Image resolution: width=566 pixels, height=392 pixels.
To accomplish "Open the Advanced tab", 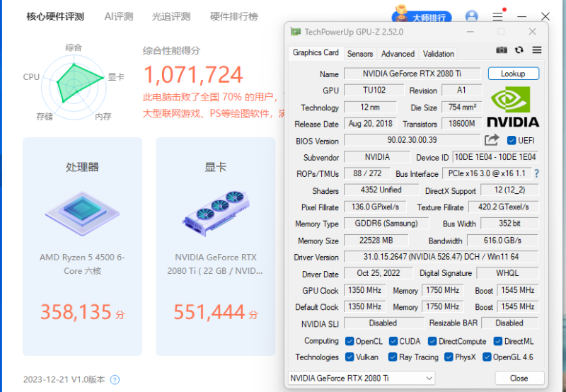I will [x=398, y=54].
